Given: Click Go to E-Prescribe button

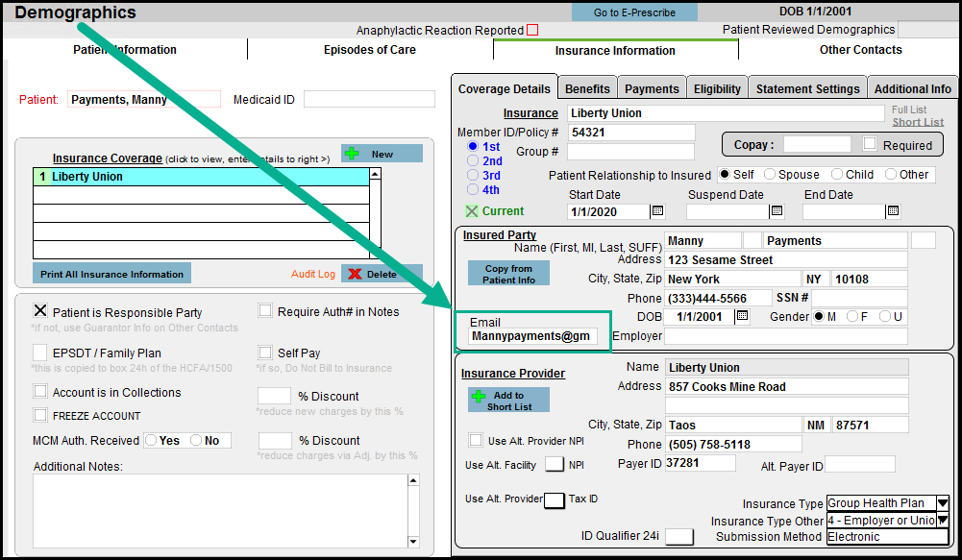Looking at the screenshot, I should pyautogui.click(x=633, y=12).
